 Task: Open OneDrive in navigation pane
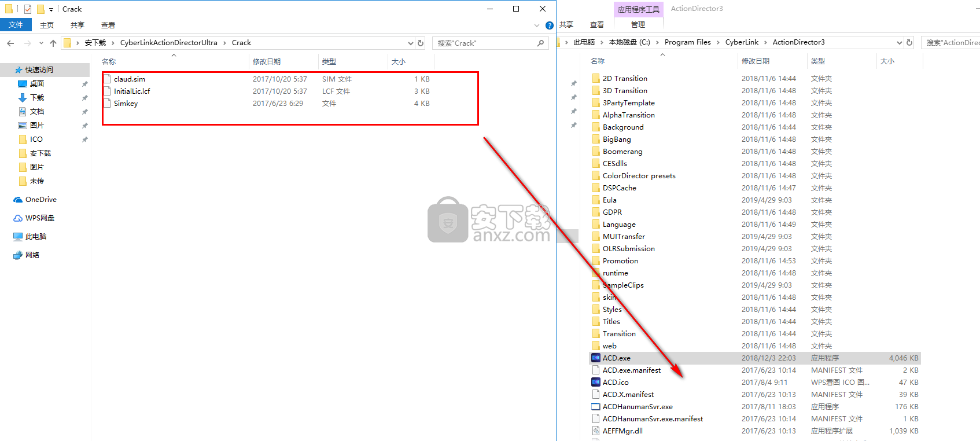[x=41, y=200]
